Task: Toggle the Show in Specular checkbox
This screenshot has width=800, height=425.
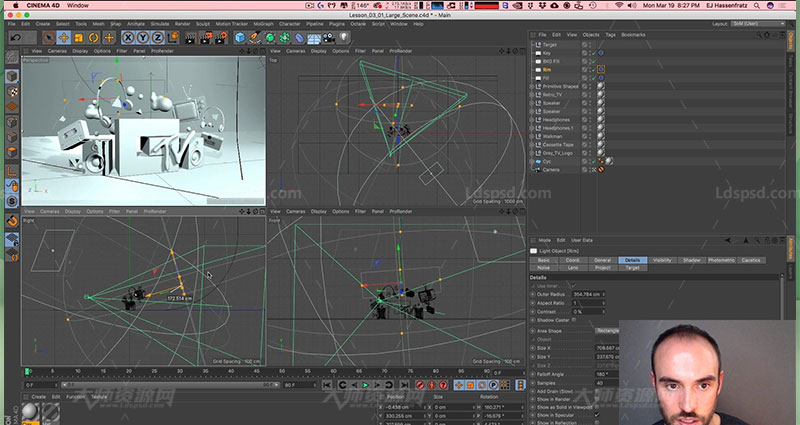Action: tap(597, 415)
